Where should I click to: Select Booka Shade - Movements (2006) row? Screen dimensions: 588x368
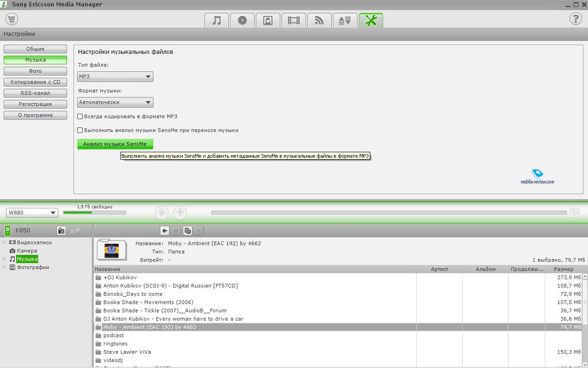(338, 302)
